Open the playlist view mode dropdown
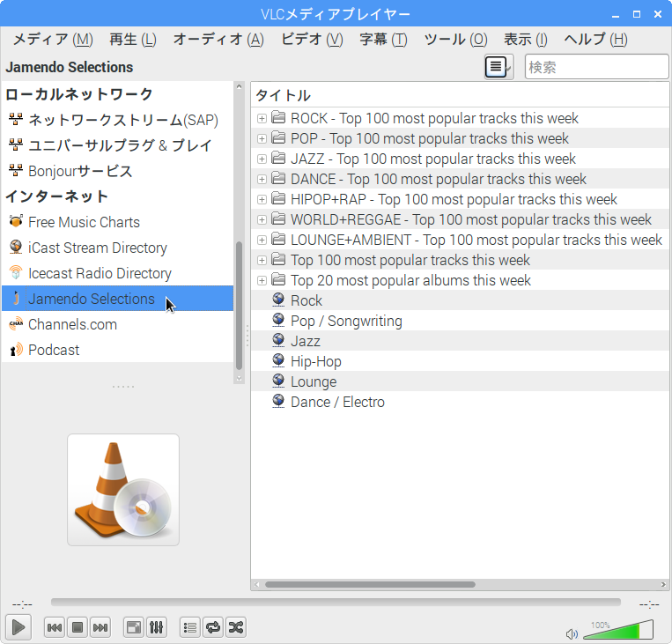672x644 pixels. 498,67
